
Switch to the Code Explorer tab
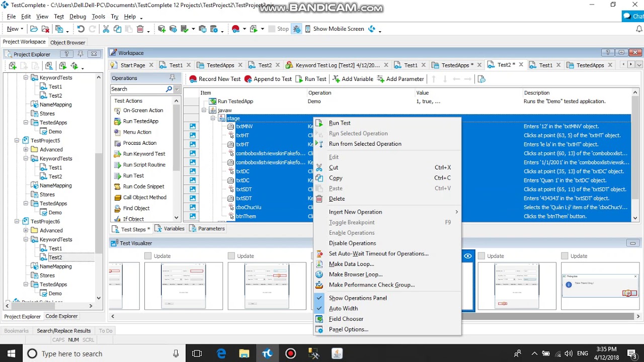[x=61, y=316]
